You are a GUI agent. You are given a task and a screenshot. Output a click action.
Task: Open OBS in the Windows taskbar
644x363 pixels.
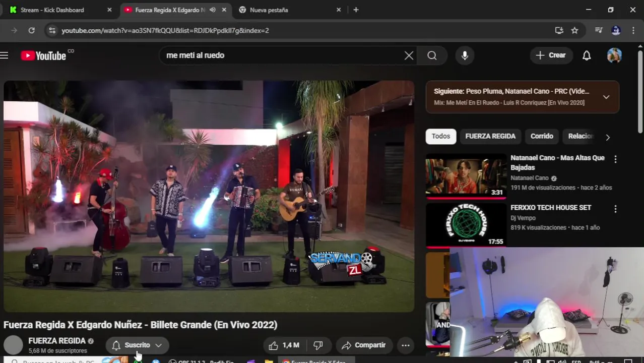(x=202, y=361)
